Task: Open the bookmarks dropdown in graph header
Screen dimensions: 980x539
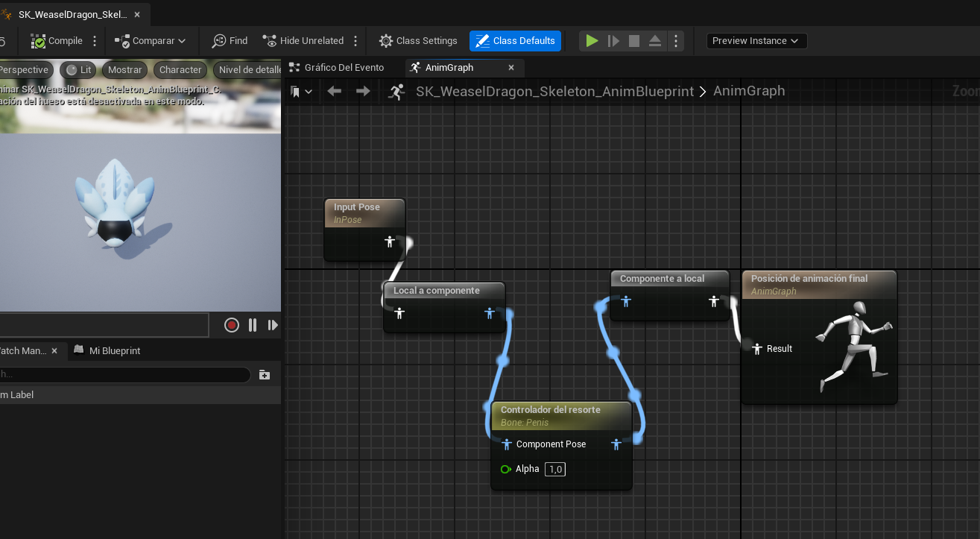Action: click(301, 92)
